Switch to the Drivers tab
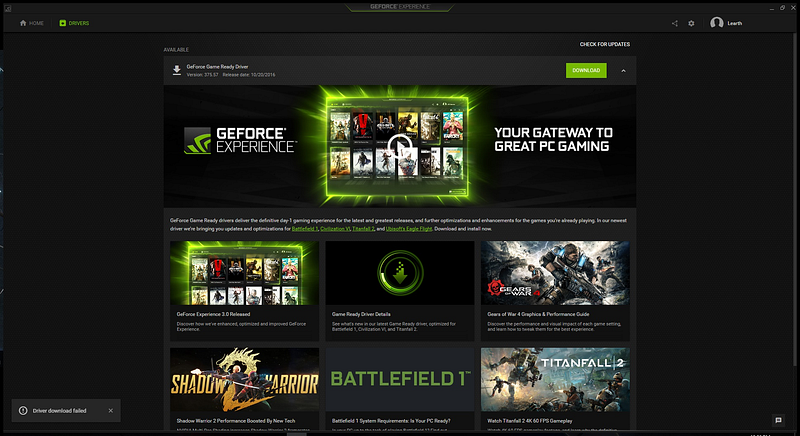800x436 pixels. (x=74, y=23)
